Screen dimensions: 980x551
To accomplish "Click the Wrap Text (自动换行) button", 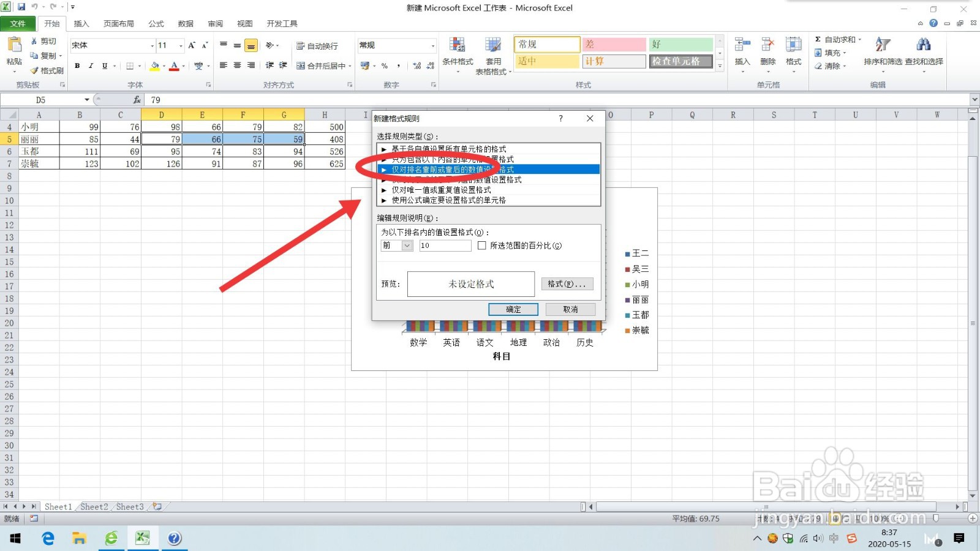I will click(x=317, y=46).
